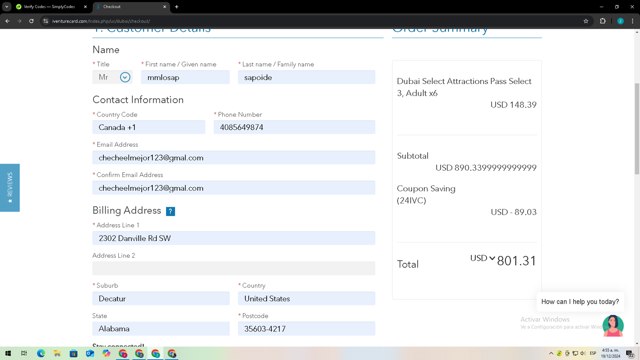Open the taskbar clock and date
Image resolution: width=640 pixels, height=360 pixels.
[610, 353]
